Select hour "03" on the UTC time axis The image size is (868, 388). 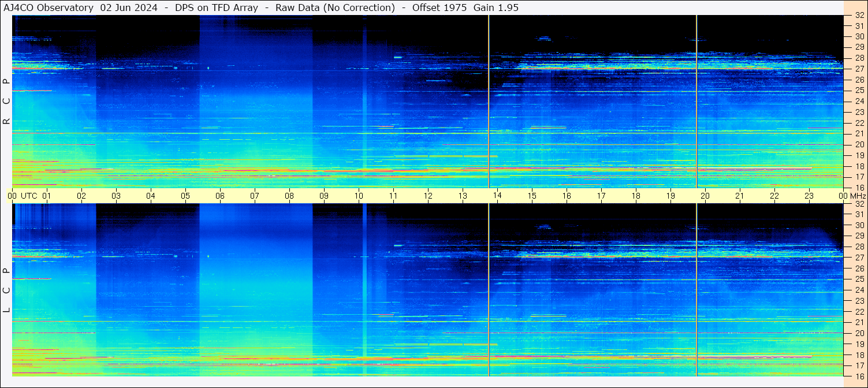[116, 196]
